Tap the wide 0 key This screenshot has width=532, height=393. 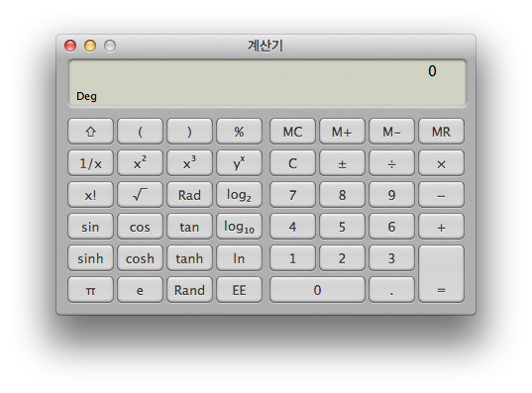click(317, 290)
